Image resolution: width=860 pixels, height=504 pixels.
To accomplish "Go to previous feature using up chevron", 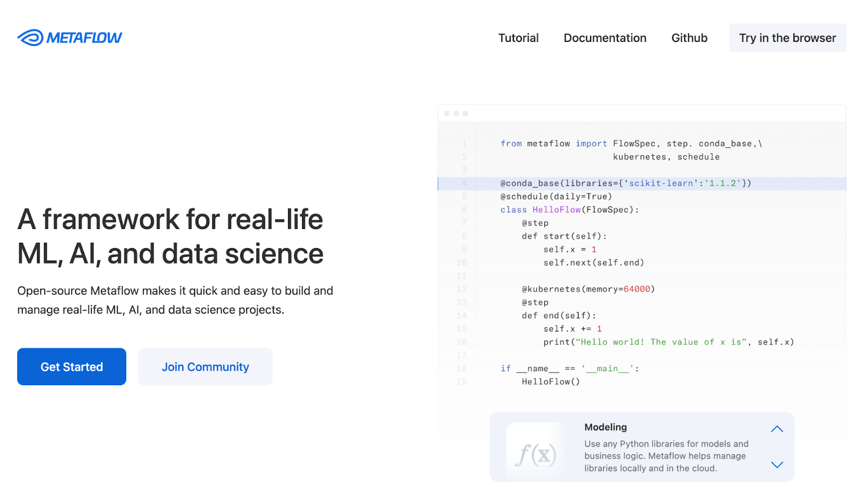I will point(777,429).
